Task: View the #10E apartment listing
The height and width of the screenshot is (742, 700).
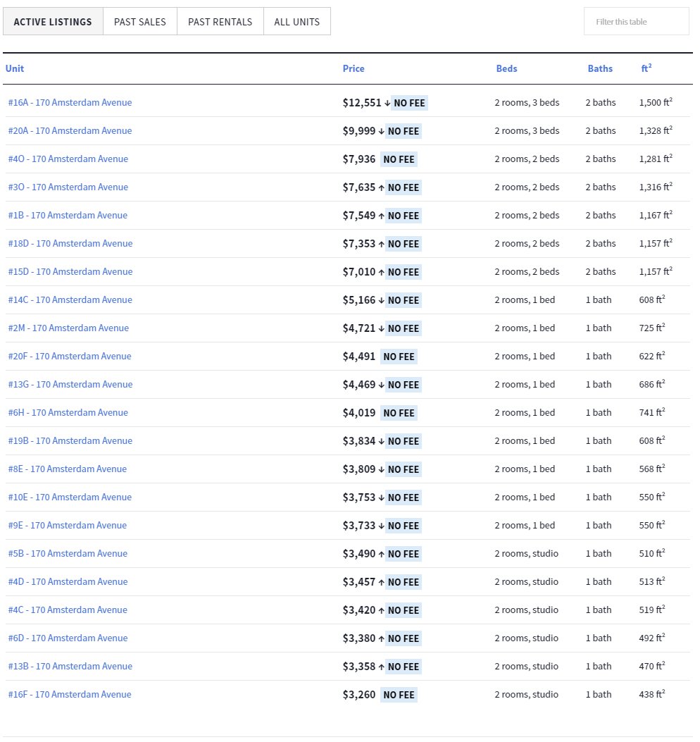Action: point(70,497)
